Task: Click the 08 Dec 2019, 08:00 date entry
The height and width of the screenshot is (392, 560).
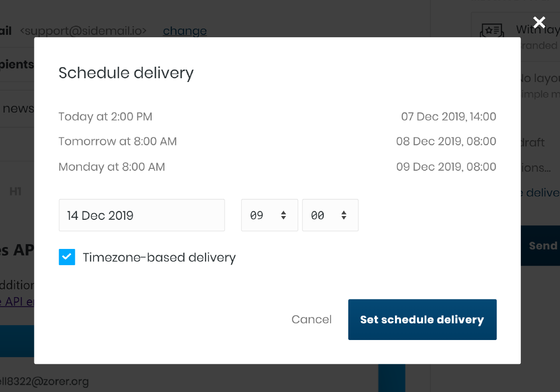Action: (446, 141)
